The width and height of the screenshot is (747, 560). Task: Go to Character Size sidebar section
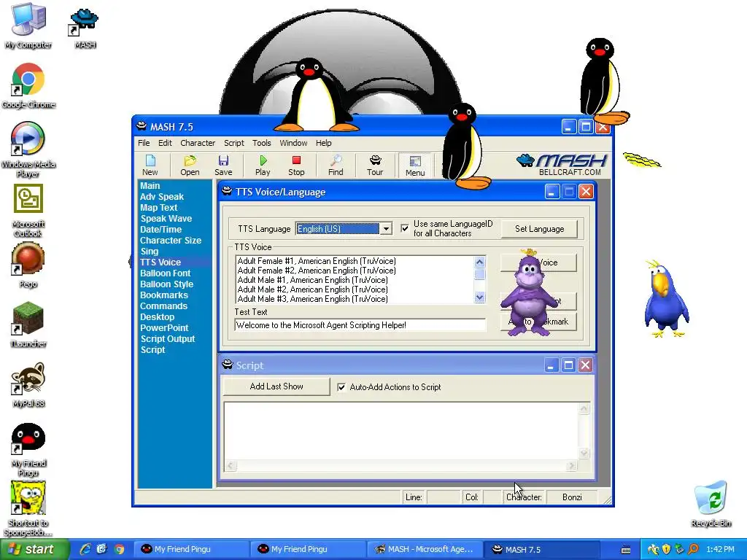[170, 241]
